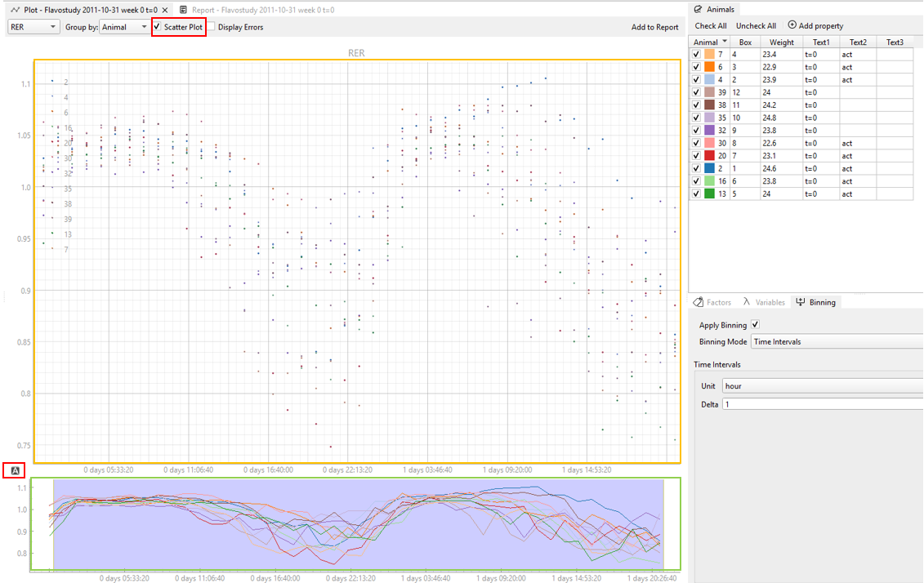Viewport: 924px width, 583px height.
Task: Open the Binning Mode dropdown showing Time Intervals
Action: (834, 341)
